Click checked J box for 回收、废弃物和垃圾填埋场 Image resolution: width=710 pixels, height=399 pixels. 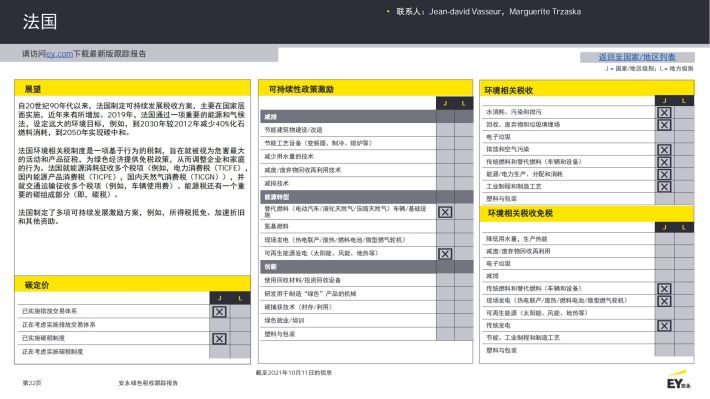click(664, 125)
